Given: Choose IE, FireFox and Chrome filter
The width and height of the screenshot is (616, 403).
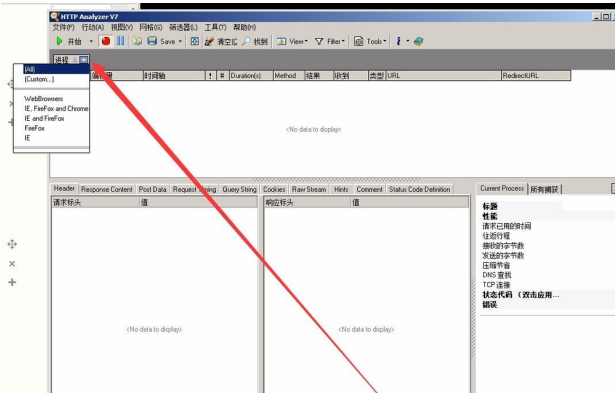Looking at the screenshot, I should (51, 108).
